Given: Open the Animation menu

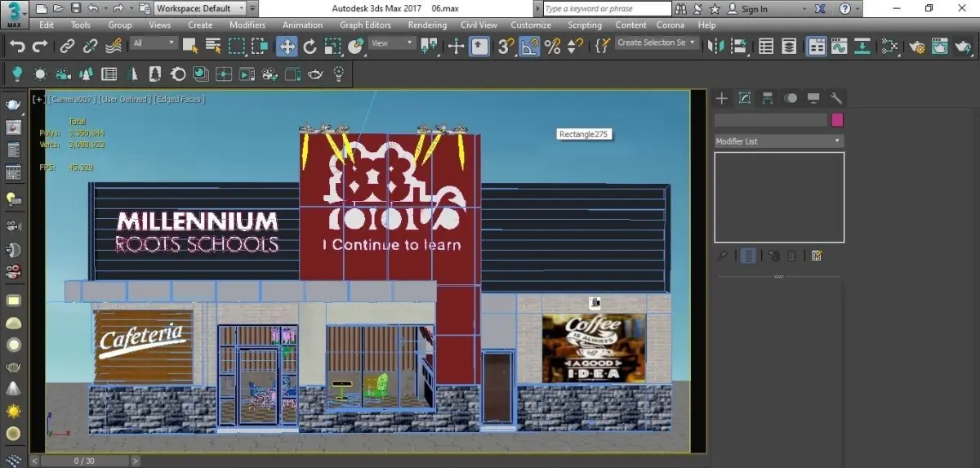Looking at the screenshot, I should point(303,25).
